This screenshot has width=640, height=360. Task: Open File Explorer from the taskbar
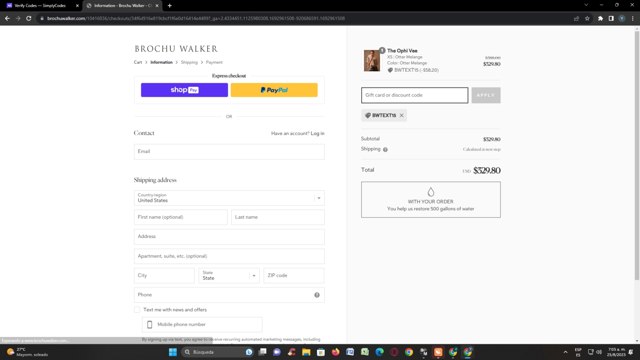306,352
